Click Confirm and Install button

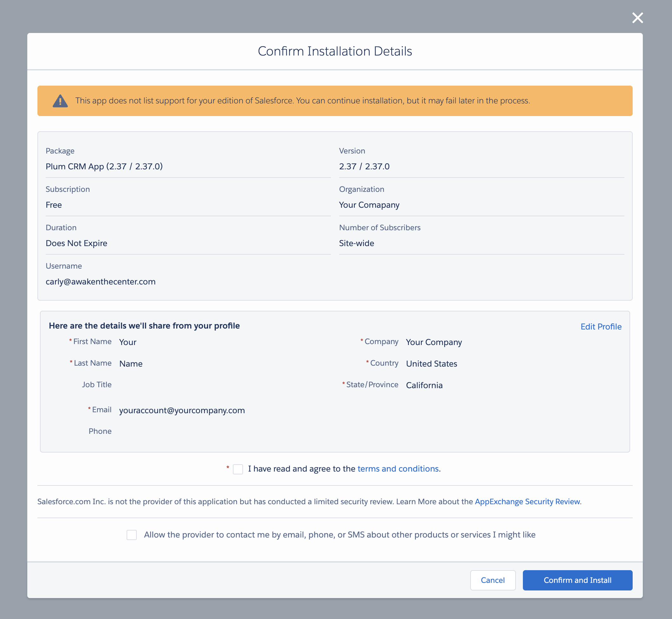coord(577,580)
